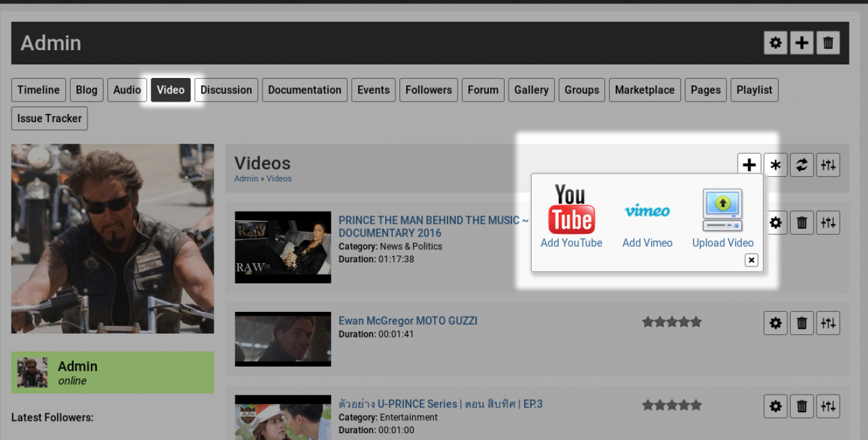Open the Audio tab
Image resolution: width=868 pixels, height=440 pixels.
[x=127, y=89]
